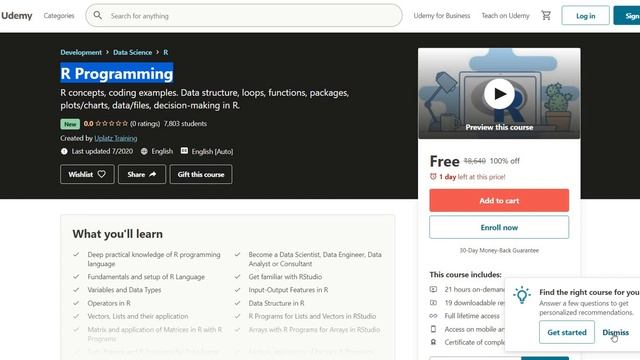
Task: Click the What you'll learn heading
Action: point(118,234)
